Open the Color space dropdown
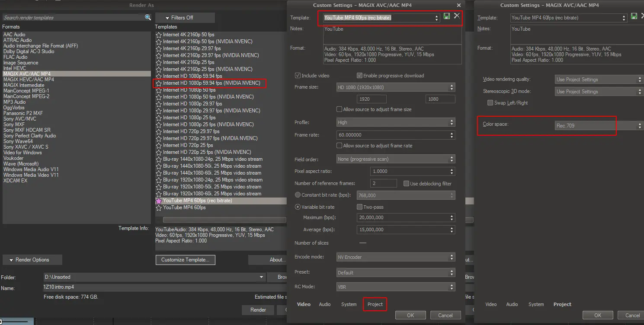The width and height of the screenshot is (644, 325). (x=599, y=126)
